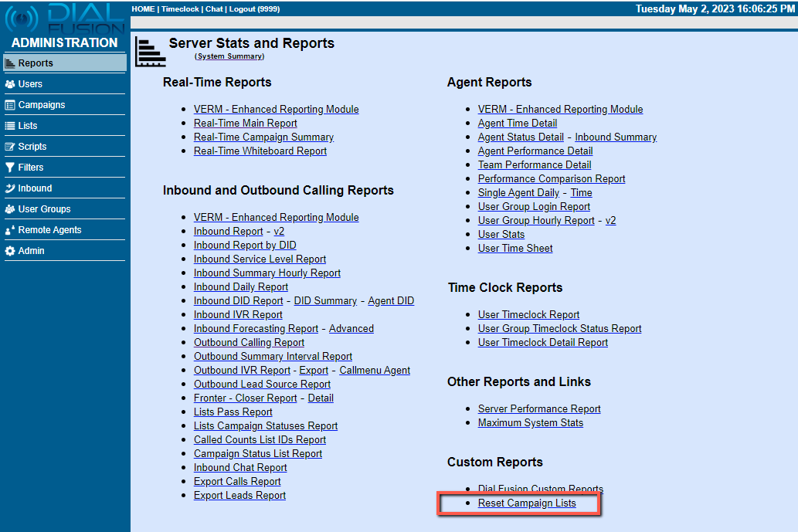Select Remote Agents in the sidebar

click(x=65, y=230)
